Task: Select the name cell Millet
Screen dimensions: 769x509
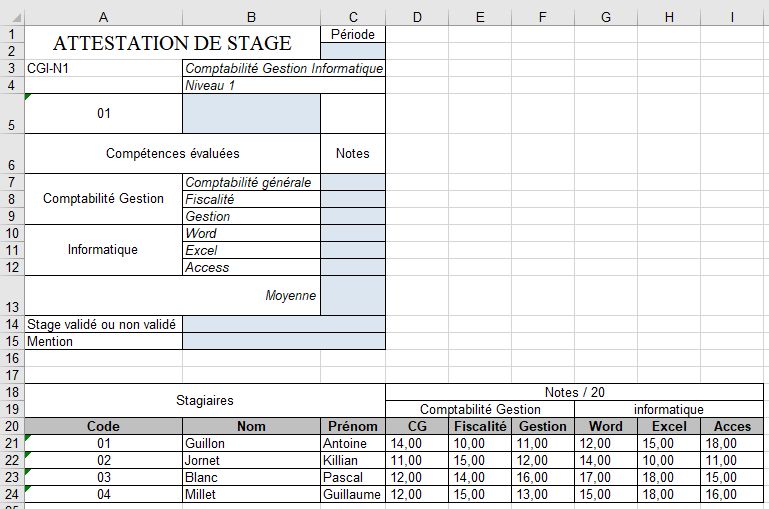Action: click(251, 494)
